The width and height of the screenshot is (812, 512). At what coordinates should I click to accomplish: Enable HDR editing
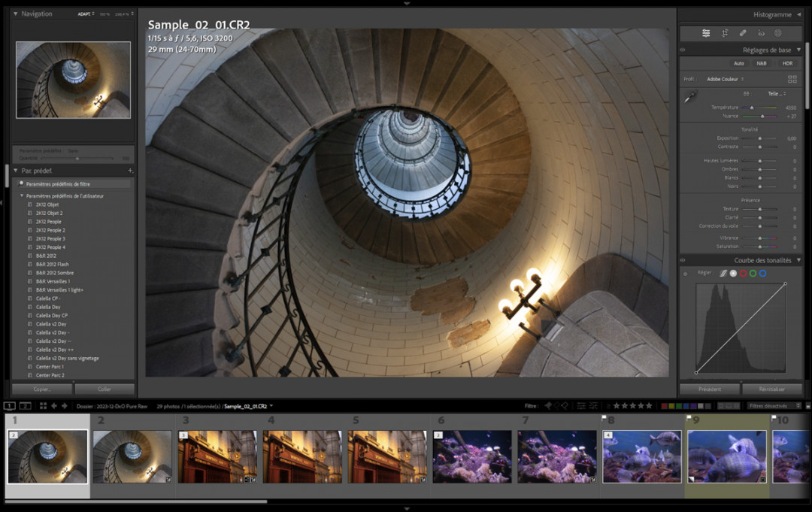tap(788, 63)
